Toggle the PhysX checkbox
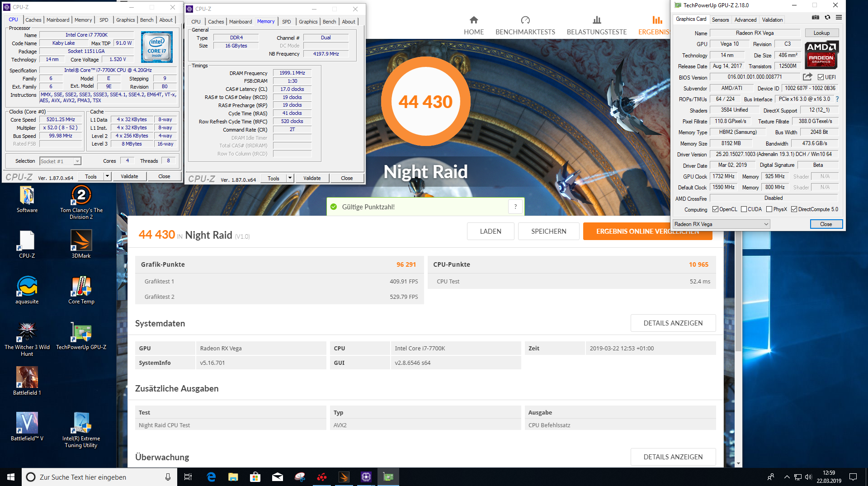 (769, 209)
